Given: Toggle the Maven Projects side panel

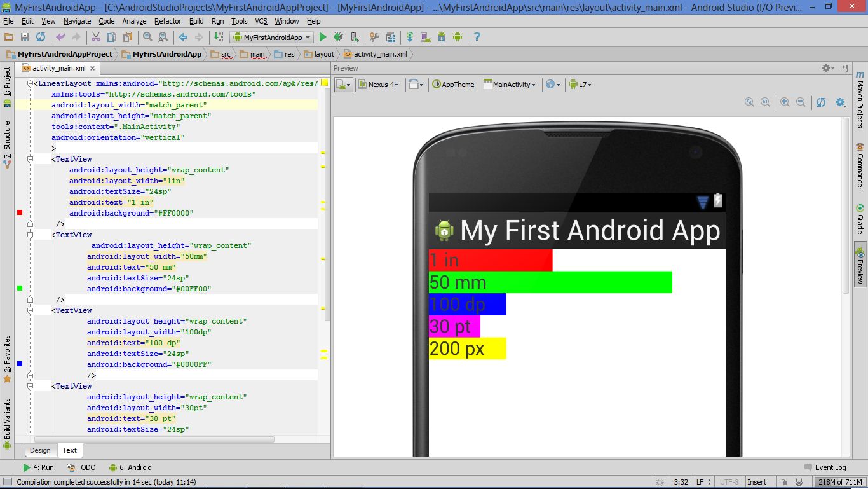Looking at the screenshot, I should [x=860, y=100].
